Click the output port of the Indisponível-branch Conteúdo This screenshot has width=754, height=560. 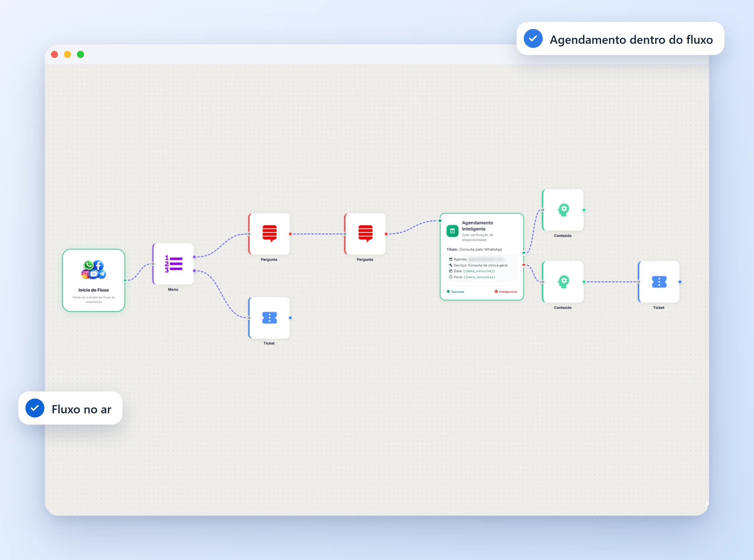click(584, 282)
